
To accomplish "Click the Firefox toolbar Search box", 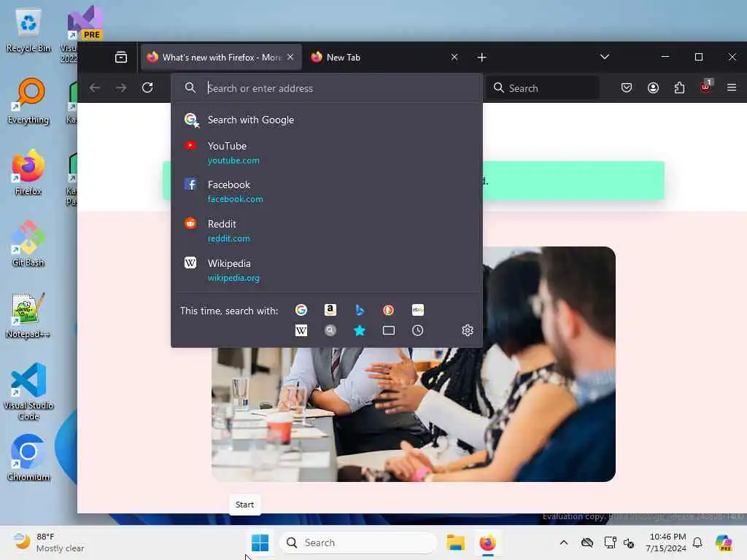I will click(543, 88).
